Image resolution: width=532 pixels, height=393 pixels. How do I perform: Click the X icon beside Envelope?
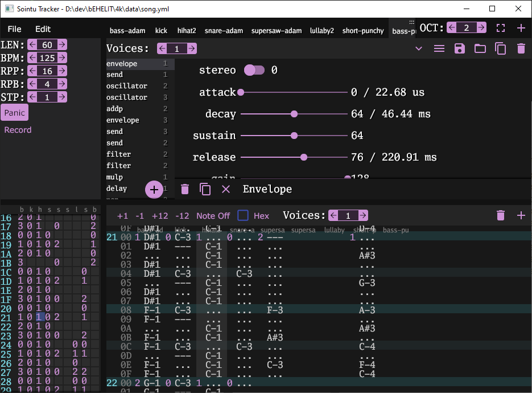(226, 189)
